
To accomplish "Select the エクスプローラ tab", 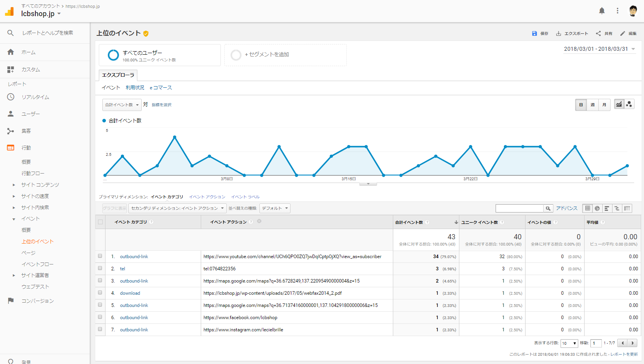I will (118, 75).
